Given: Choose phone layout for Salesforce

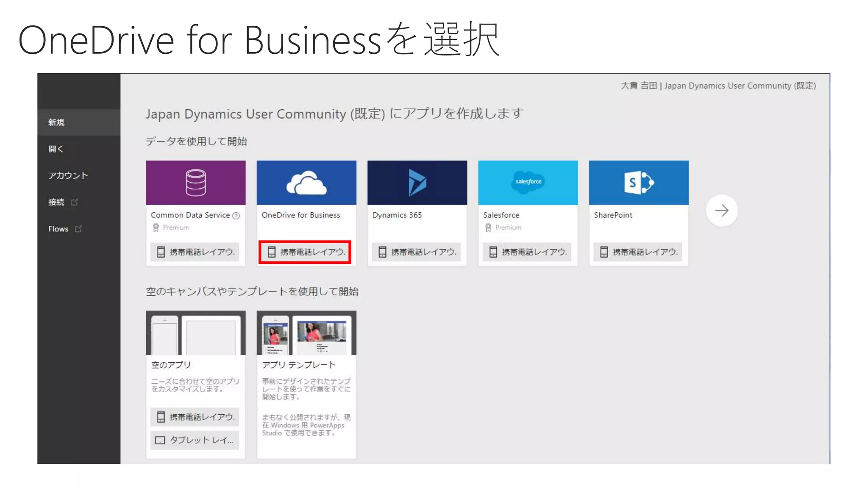Looking at the screenshot, I should [527, 252].
